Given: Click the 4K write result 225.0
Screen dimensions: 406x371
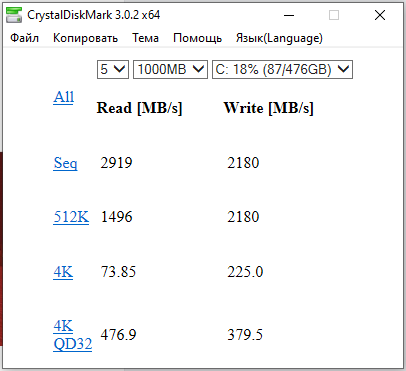Looking at the screenshot, I should point(245,272).
